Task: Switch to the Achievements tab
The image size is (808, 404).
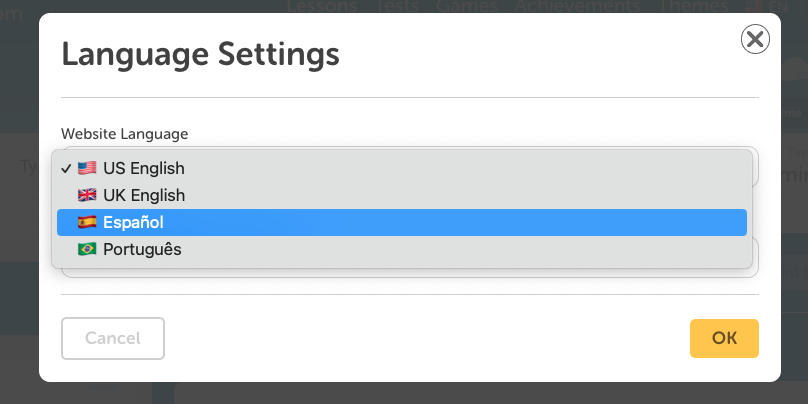Action: [577, 6]
